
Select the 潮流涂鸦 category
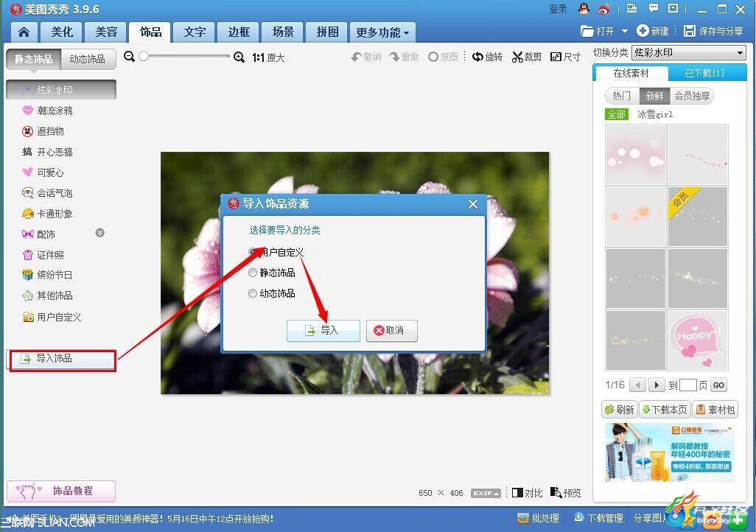47,111
